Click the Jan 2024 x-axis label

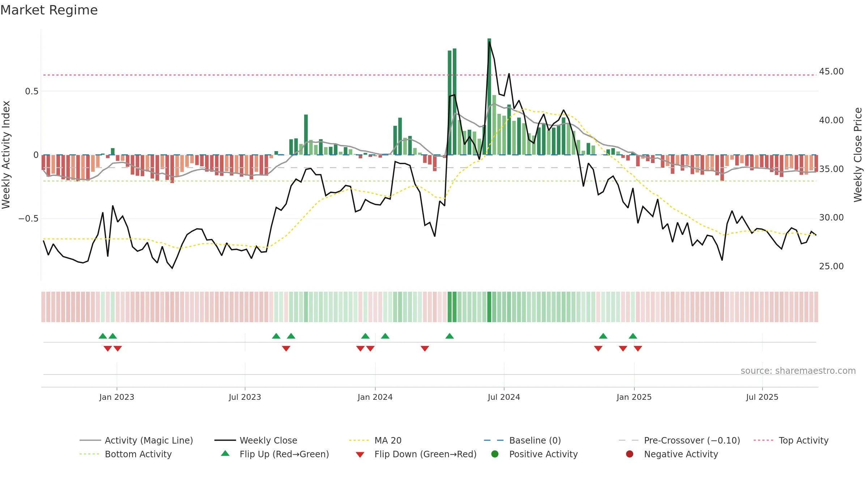(x=375, y=397)
